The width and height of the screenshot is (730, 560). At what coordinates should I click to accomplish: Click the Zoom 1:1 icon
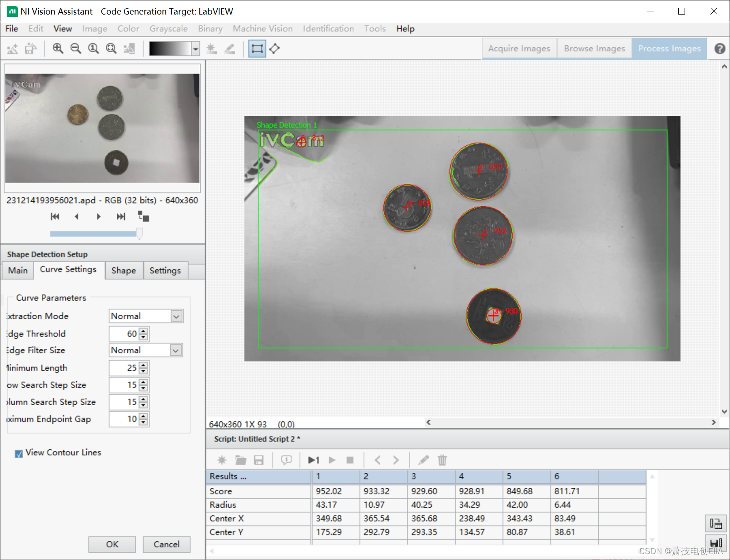94,49
